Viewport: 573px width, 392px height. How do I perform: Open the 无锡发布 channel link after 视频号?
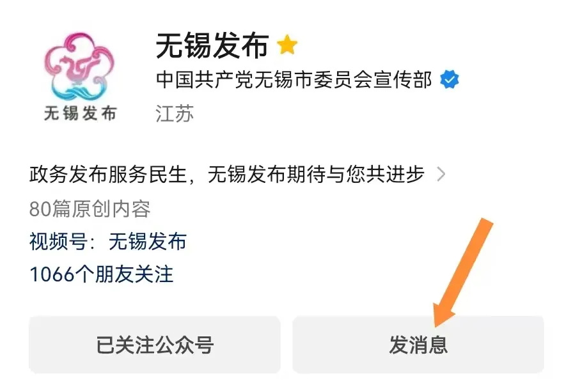click(x=148, y=242)
